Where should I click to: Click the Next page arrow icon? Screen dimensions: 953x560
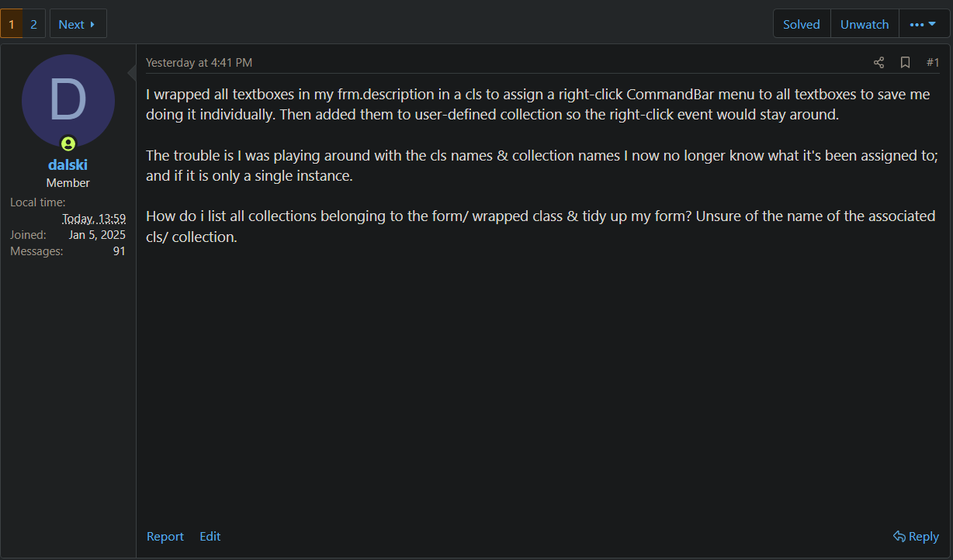(92, 24)
